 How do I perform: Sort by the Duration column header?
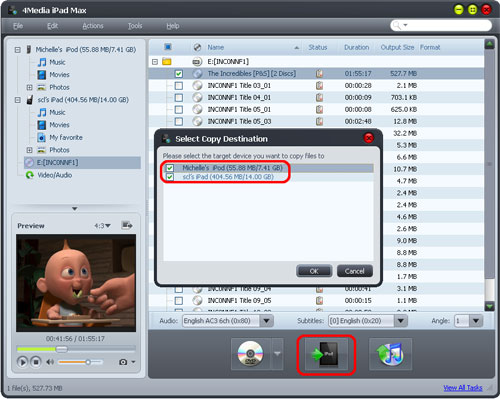click(356, 47)
